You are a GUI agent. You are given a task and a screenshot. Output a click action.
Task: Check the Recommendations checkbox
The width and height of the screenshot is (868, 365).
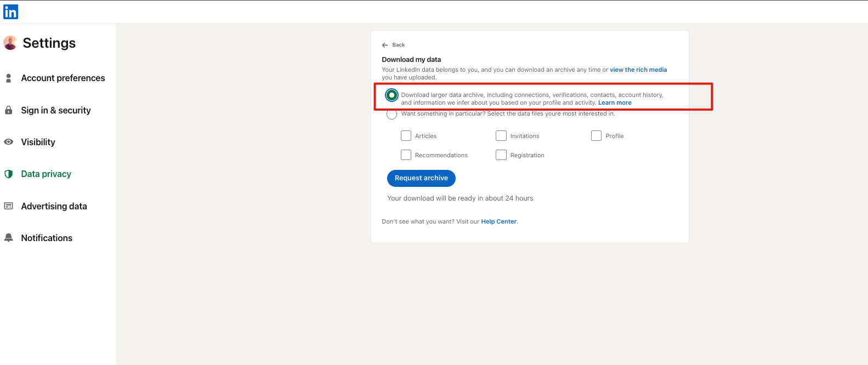click(406, 155)
